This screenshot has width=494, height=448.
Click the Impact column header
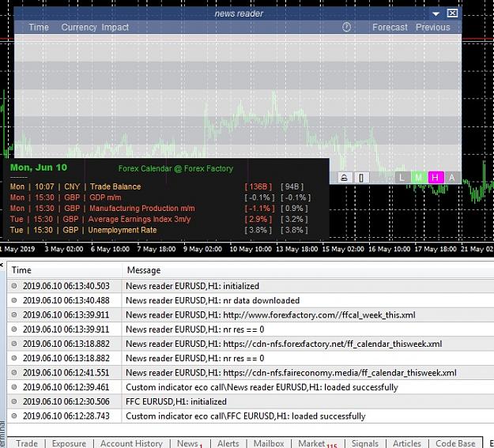[x=115, y=28]
